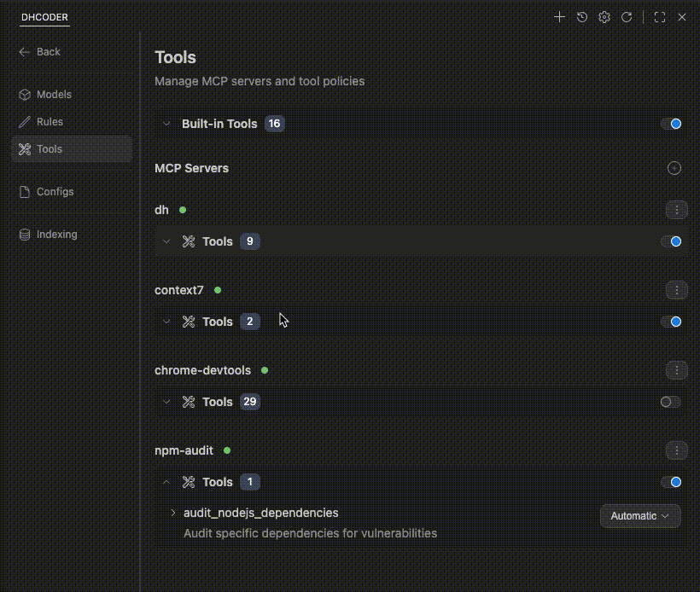Viewport: 700px width, 592px height.
Task: Add a new MCP server
Action: 674,168
